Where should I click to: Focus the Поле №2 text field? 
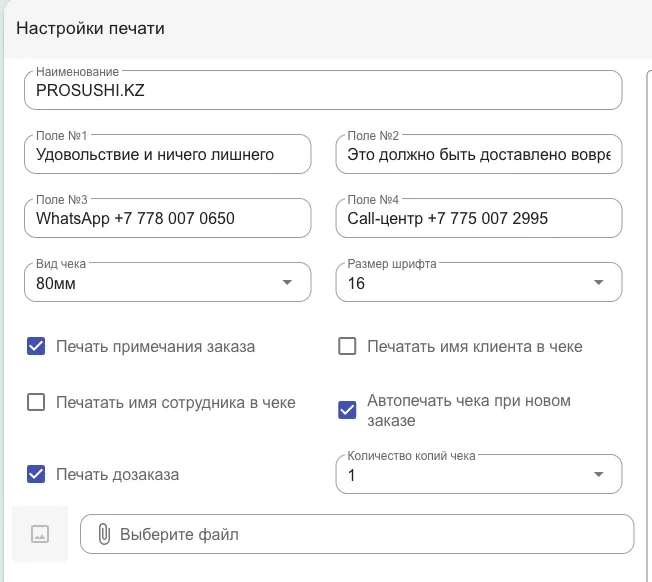coord(479,154)
